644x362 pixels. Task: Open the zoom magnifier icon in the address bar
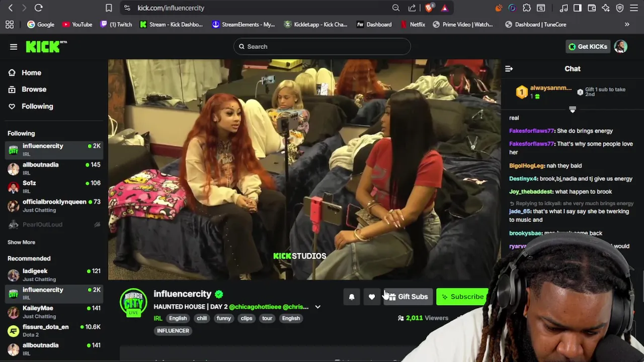click(396, 8)
